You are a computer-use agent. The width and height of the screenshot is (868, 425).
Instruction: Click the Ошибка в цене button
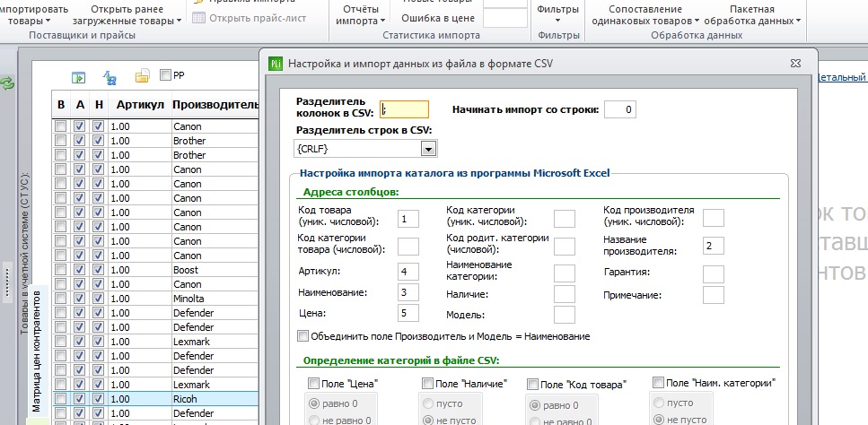pos(438,18)
